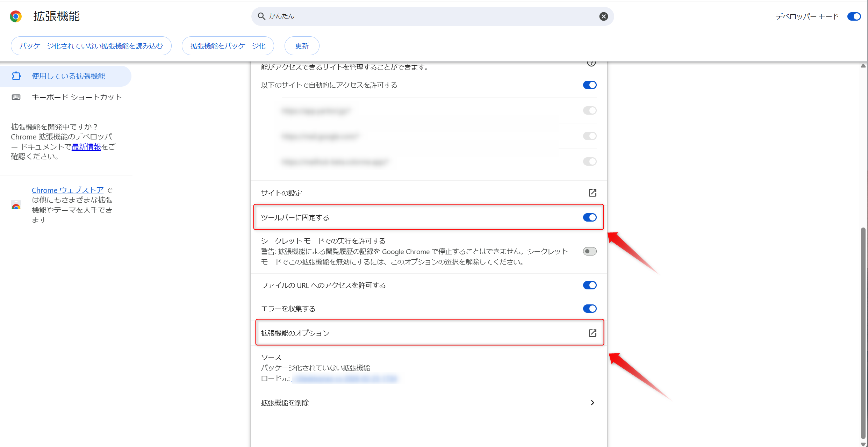Clear the search text with X icon

pyautogui.click(x=603, y=16)
